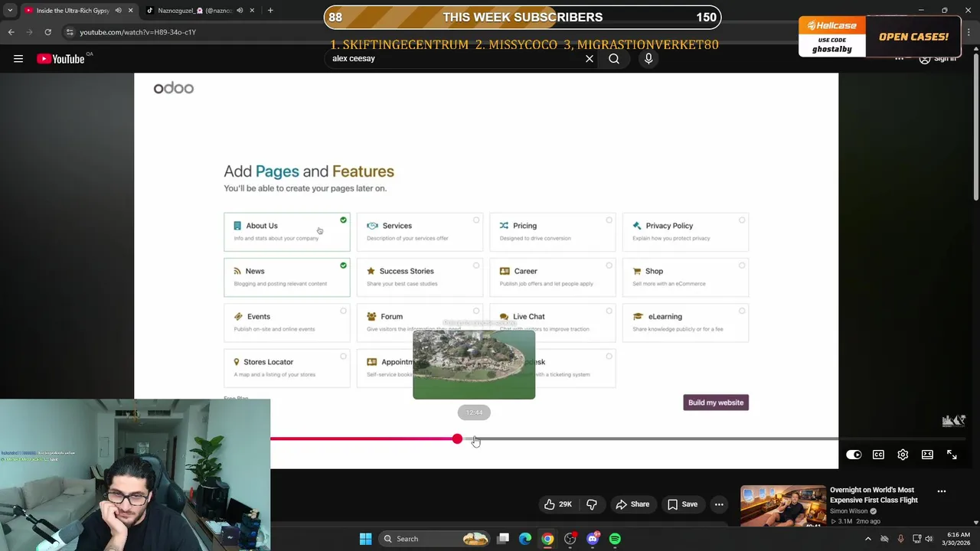Screen dimensions: 980x551
Task: Open the Simon Wilson channel link
Action: pyautogui.click(x=850, y=511)
